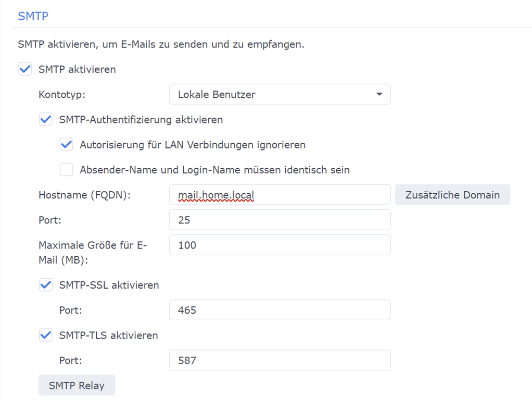Select the SSL port field showing 465
This screenshot has height=400, width=532.
pos(280,310)
